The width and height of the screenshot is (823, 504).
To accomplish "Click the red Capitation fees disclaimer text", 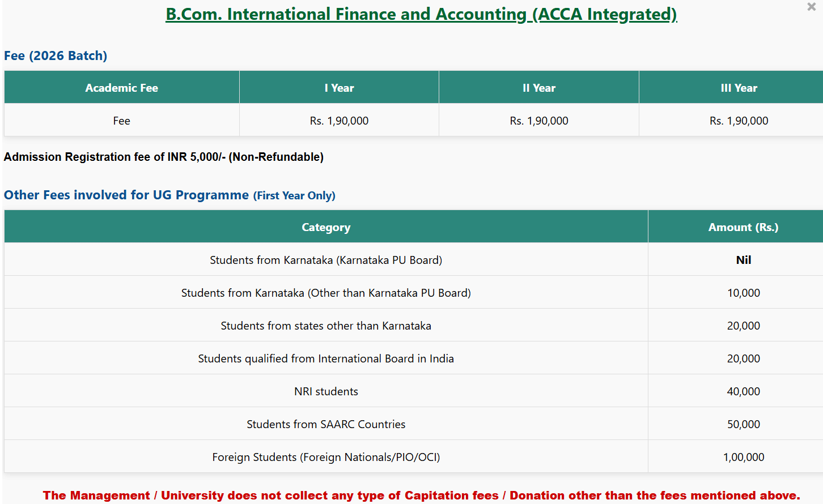I will (421, 496).
